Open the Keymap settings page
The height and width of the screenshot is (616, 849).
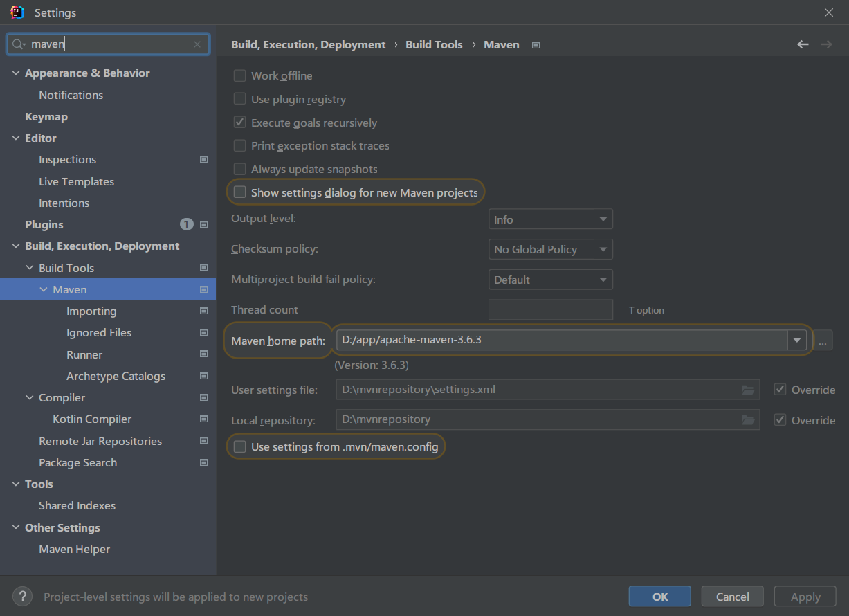[46, 116]
